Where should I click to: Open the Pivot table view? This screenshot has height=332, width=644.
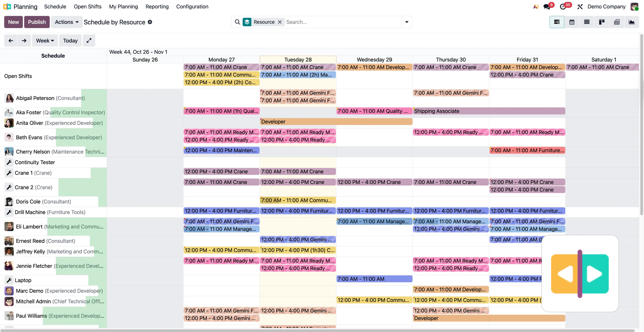[616, 22]
